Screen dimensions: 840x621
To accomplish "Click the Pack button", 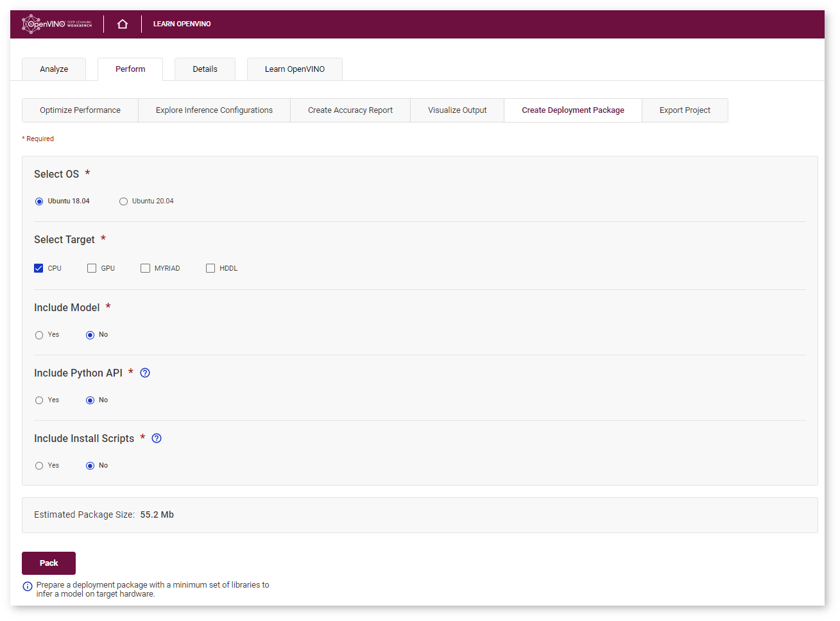I will 49,563.
